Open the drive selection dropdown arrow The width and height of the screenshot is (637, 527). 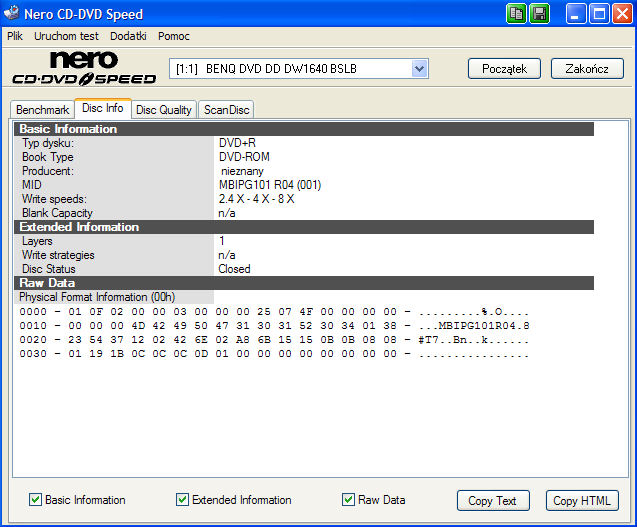(419, 69)
